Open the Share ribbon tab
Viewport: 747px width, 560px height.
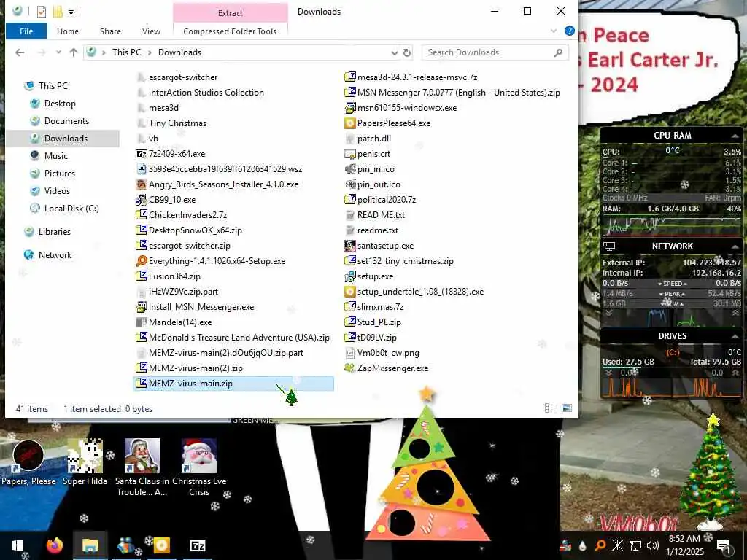[x=110, y=31]
